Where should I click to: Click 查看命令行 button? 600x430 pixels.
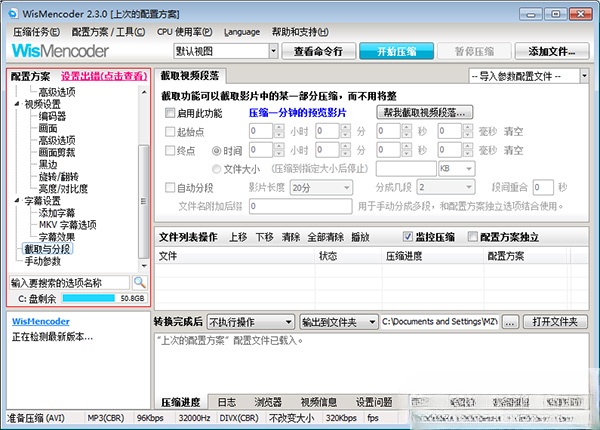(318, 51)
